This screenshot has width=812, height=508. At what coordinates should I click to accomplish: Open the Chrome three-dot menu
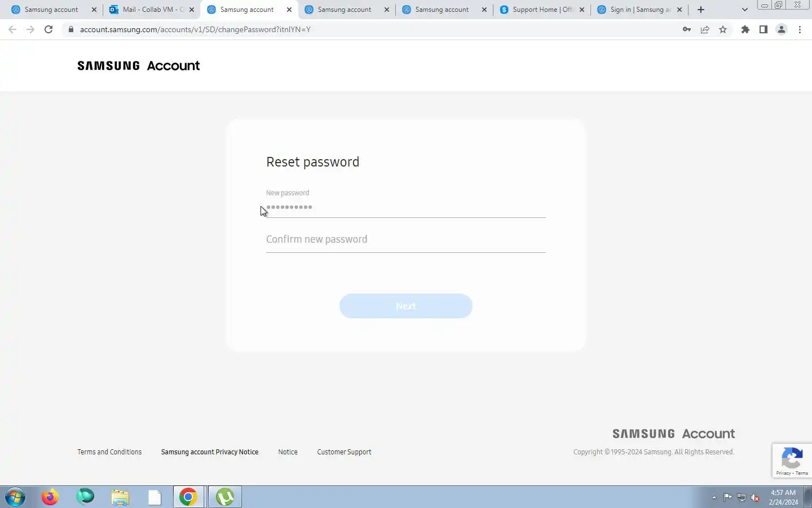(800, 29)
